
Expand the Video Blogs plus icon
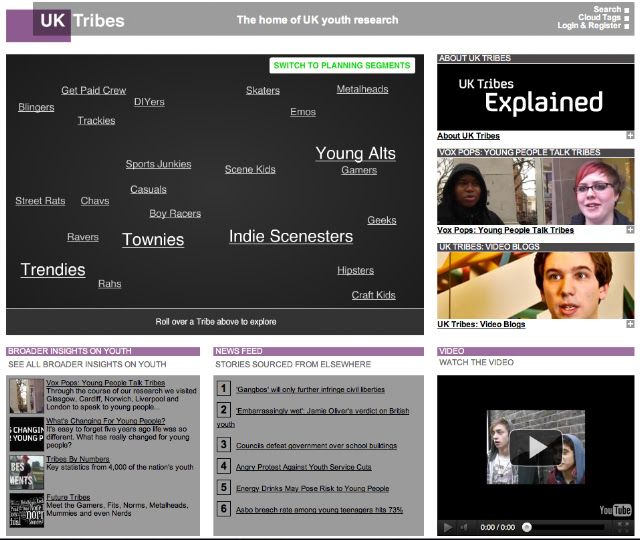pyautogui.click(x=630, y=324)
